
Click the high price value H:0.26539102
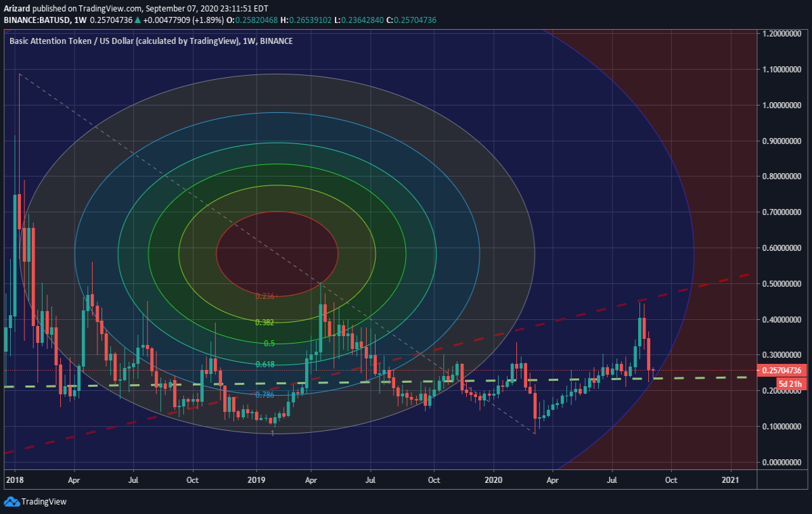point(306,21)
